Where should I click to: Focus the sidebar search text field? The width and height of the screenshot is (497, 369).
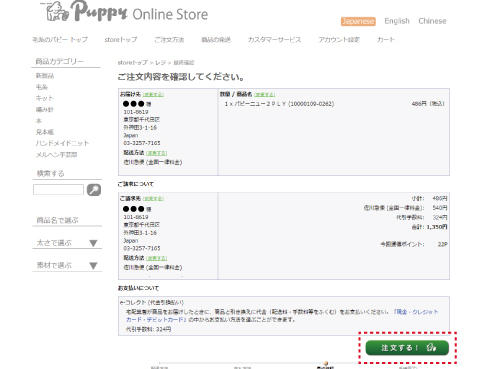point(58,190)
